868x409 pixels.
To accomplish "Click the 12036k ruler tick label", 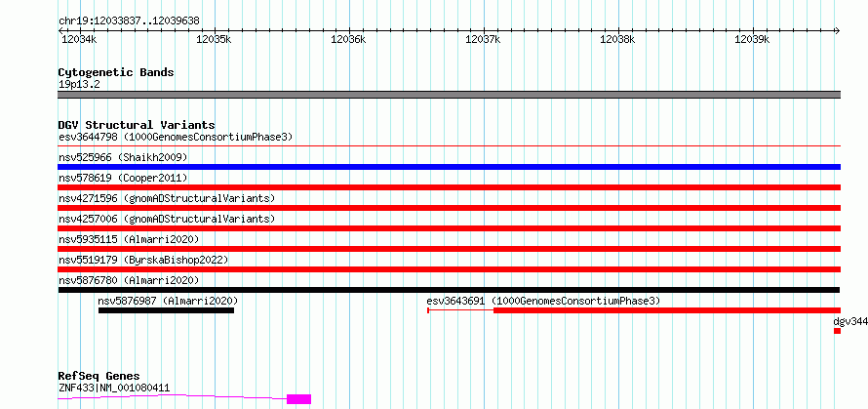I will [348, 39].
